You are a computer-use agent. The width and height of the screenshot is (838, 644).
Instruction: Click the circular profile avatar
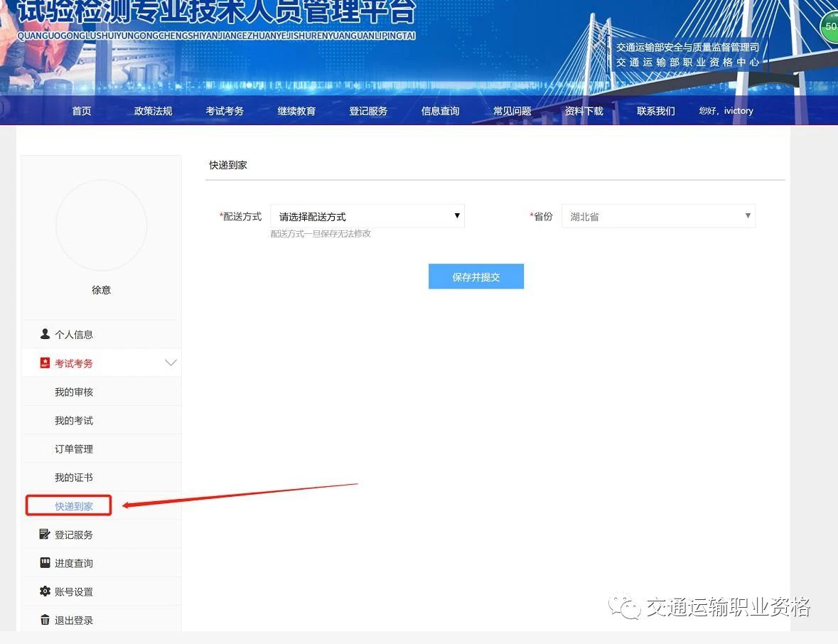tap(101, 225)
